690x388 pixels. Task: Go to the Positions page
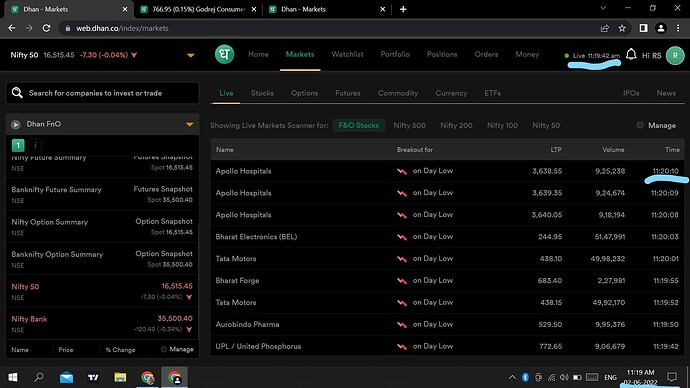click(x=442, y=54)
